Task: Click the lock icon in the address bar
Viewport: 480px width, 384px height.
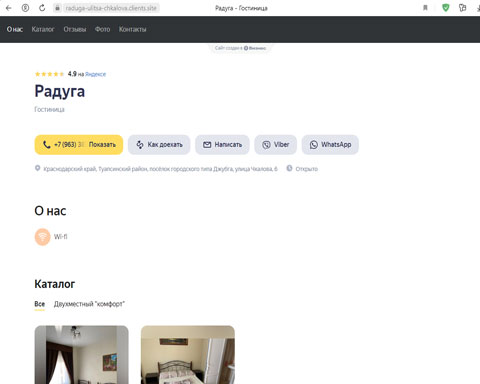Action: pyautogui.click(x=58, y=8)
